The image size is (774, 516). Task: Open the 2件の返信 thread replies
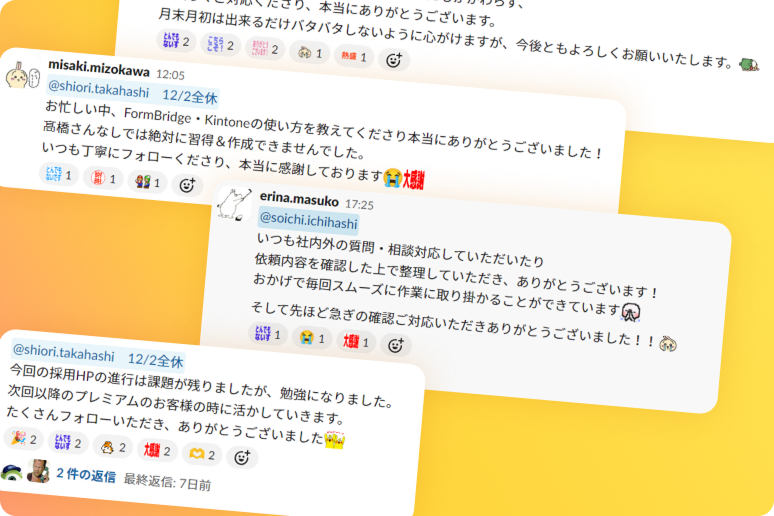86,475
